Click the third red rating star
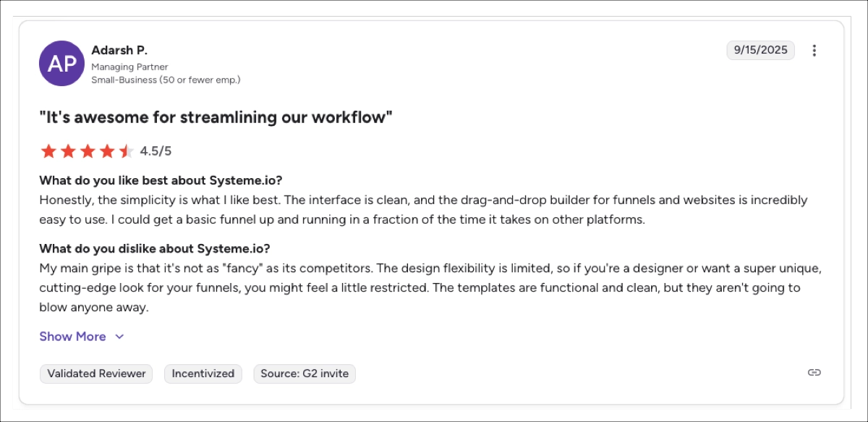 click(88, 151)
